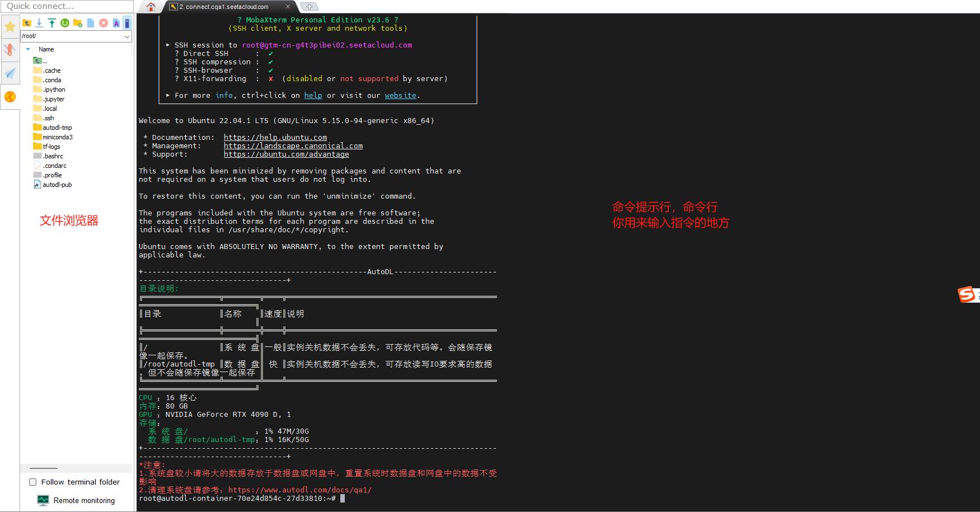Open the /root/ path dropdown

pos(127,36)
